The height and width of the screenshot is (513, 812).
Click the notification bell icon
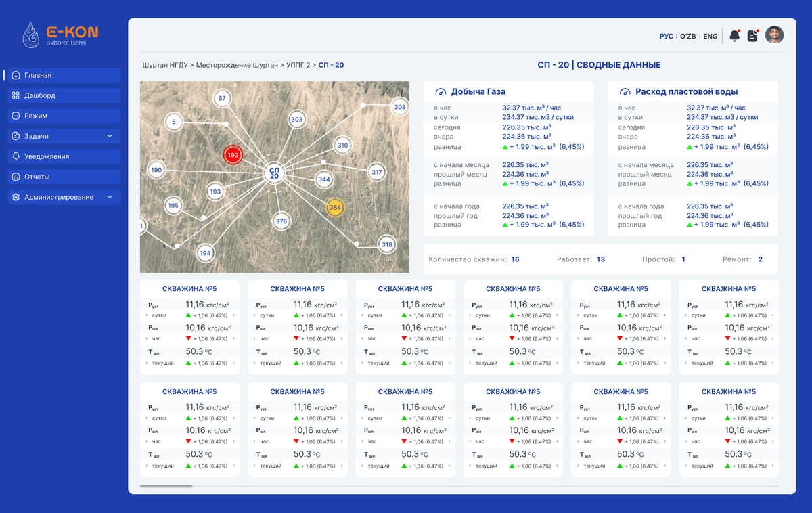click(734, 37)
